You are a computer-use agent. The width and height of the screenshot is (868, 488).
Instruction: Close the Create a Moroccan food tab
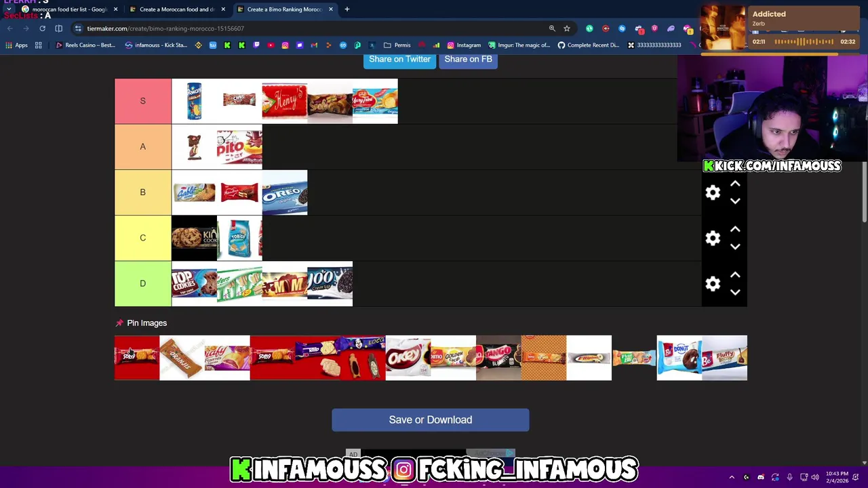click(x=222, y=9)
